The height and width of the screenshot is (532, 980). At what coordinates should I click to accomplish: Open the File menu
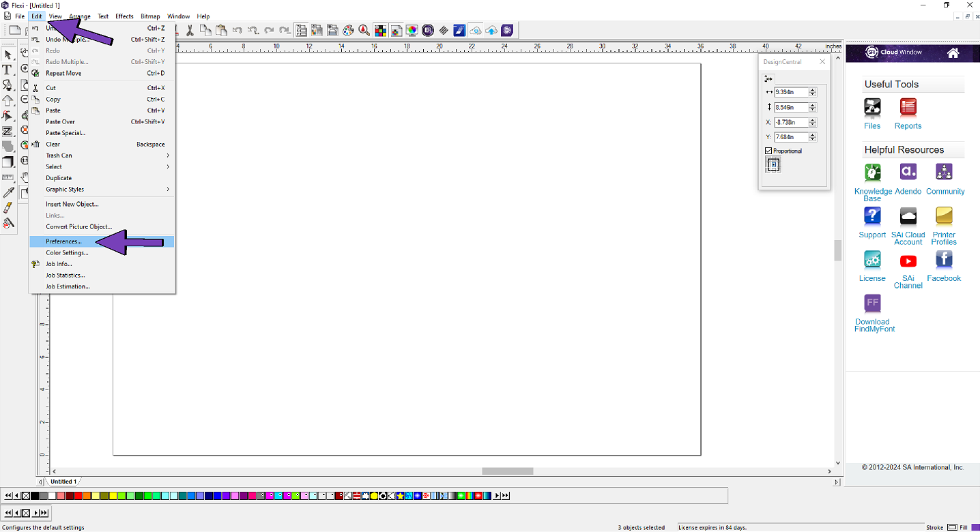click(20, 16)
